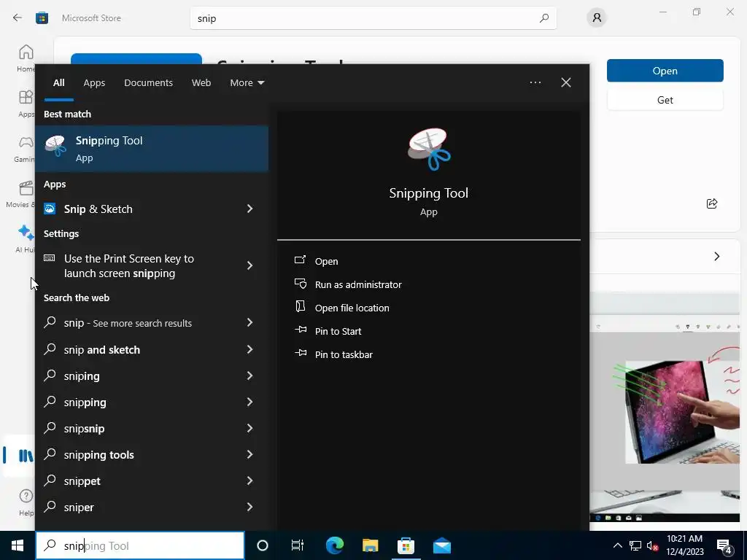
Task: Open notification center icon
Action: [724, 547]
